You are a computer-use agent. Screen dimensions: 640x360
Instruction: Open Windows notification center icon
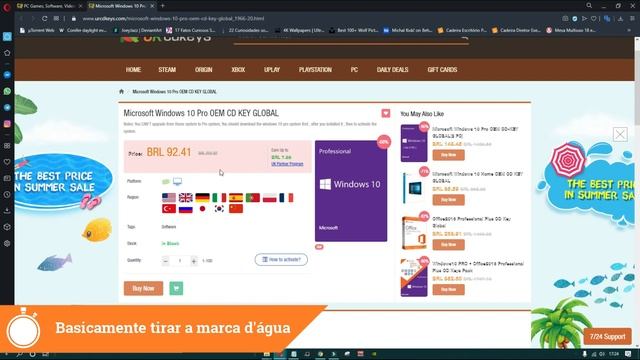[x=628, y=354]
